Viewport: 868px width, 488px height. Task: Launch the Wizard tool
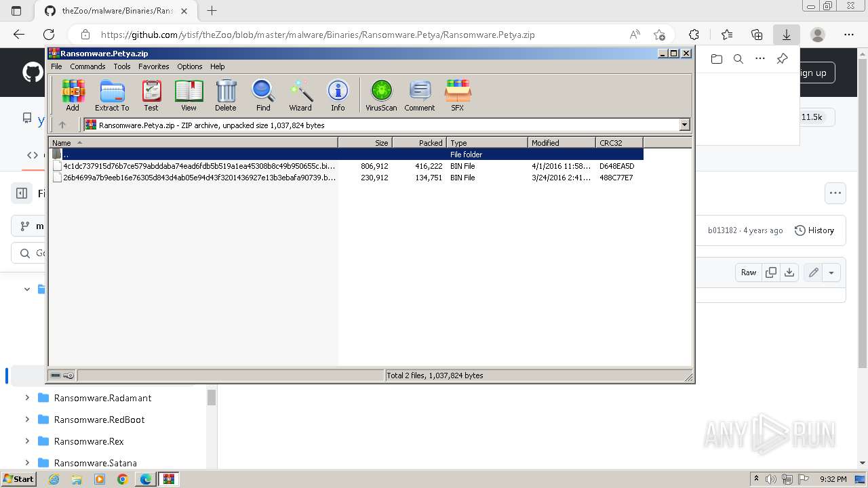click(x=300, y=95)
